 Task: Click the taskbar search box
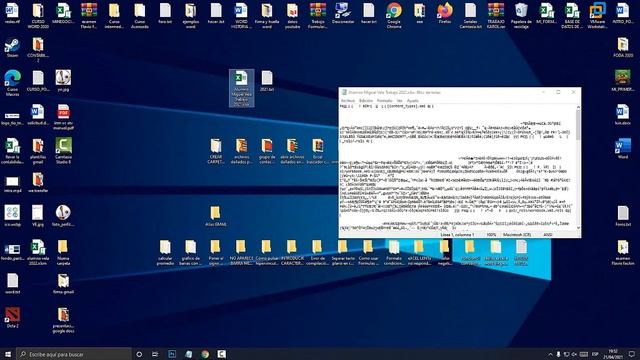point(74,354)
